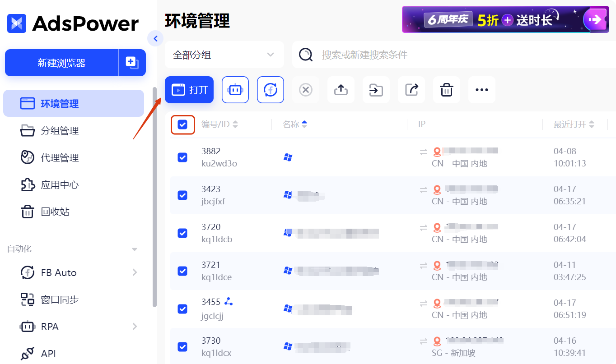The width and height of the screenshot is (616, 364).
Task: Uncheck the checkbox for row 3882
Action: point(182,157)
